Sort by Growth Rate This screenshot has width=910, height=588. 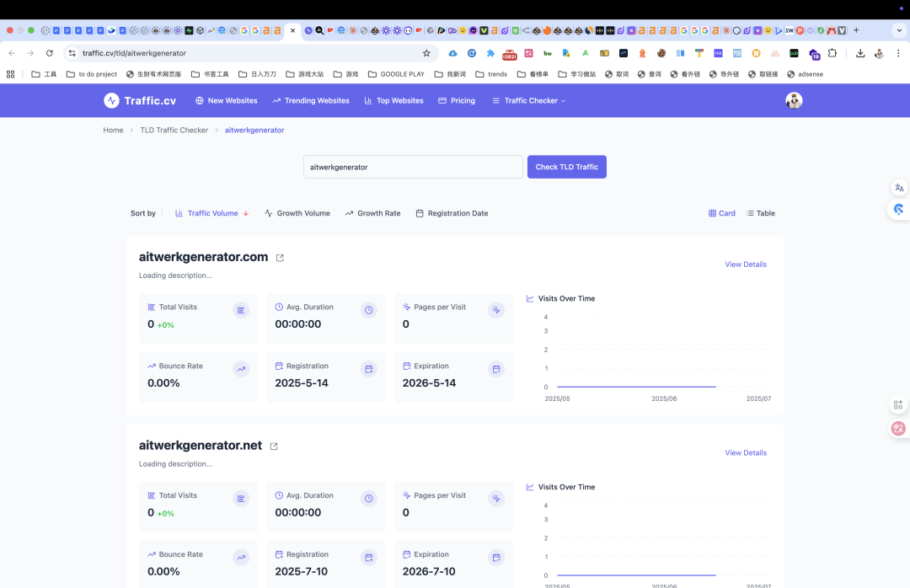coord(372,213)
